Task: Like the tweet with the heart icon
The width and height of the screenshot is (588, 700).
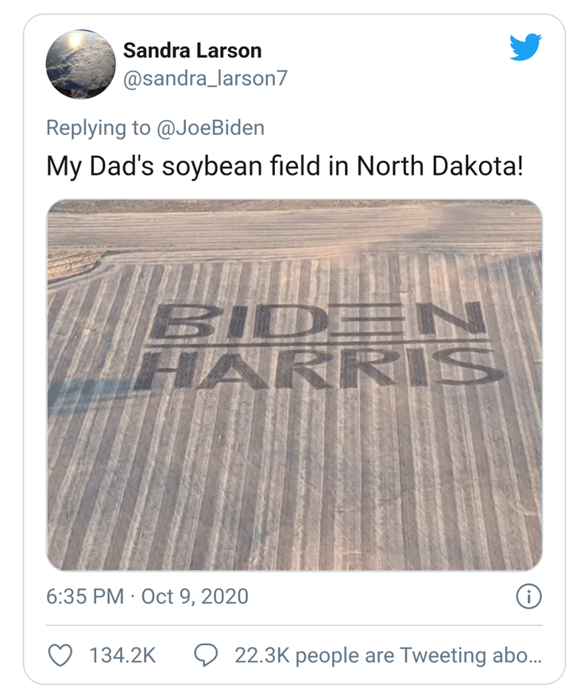Action: (61, 655)
